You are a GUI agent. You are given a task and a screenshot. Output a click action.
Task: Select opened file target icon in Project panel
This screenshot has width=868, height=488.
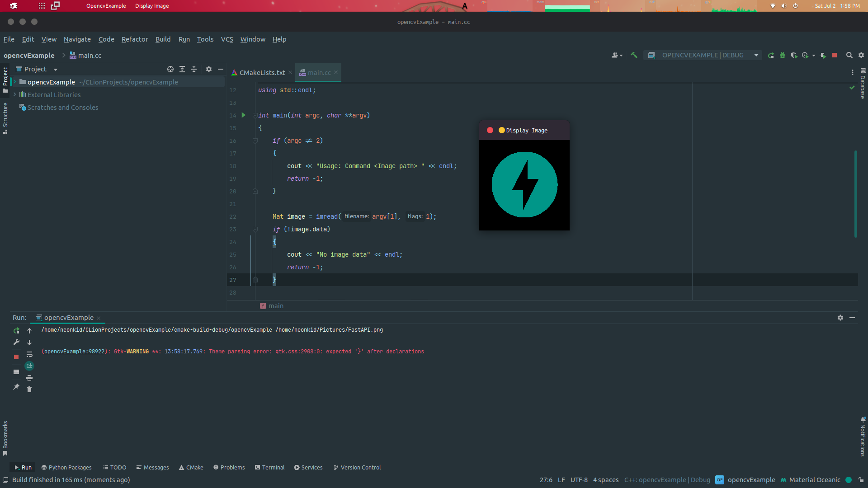(x=170, y=69)
